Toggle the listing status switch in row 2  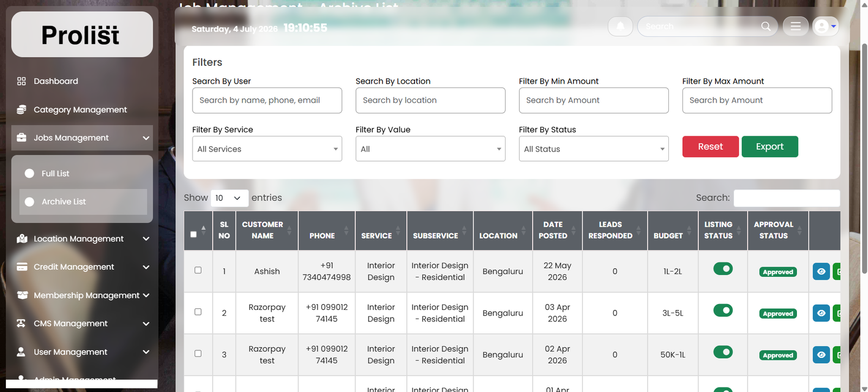coord(723,310)
